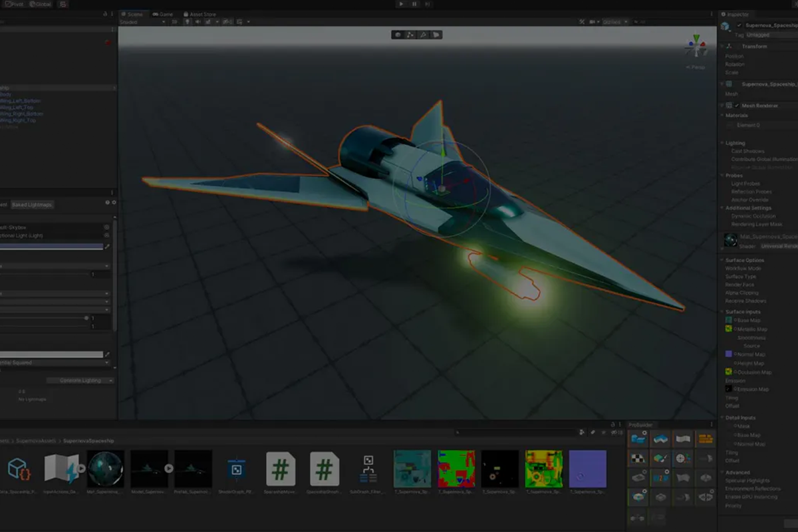The width and height of the screenshot is (798, 532).
Task: Click the ProBuilder New Shape blue icon
Action: 639,439
